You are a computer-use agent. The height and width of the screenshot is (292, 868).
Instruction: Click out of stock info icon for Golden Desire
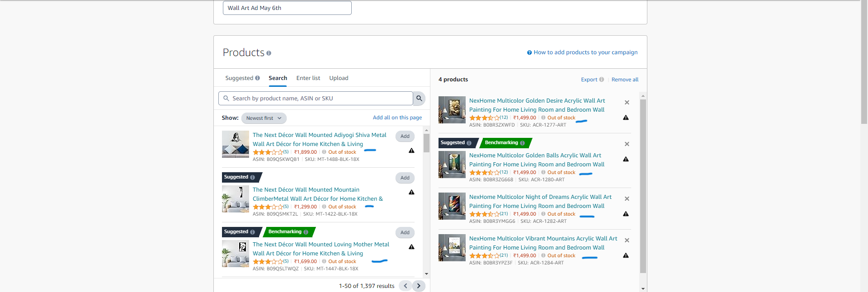[x=543, y=118]
